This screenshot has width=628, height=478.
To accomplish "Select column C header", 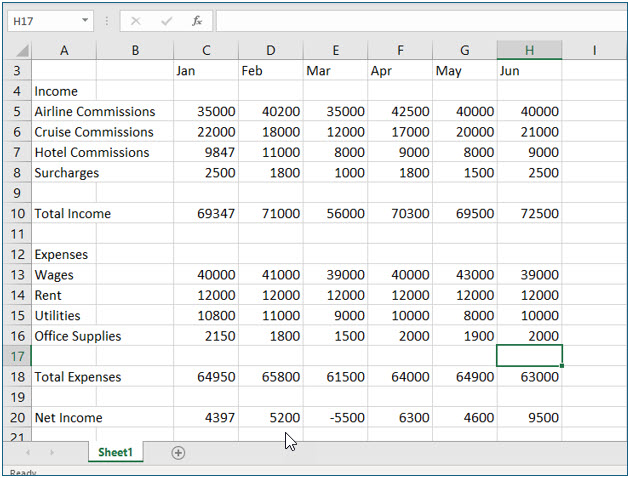I will point(206,50).
